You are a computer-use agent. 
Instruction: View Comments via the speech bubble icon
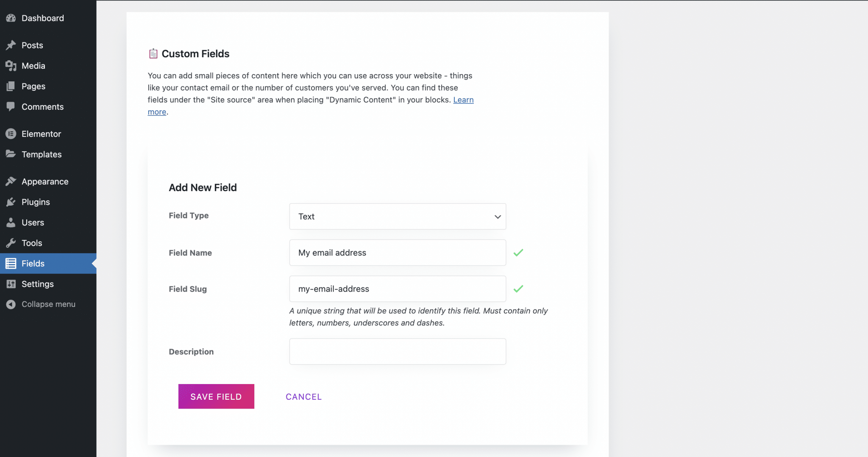[x=11, y=106]
